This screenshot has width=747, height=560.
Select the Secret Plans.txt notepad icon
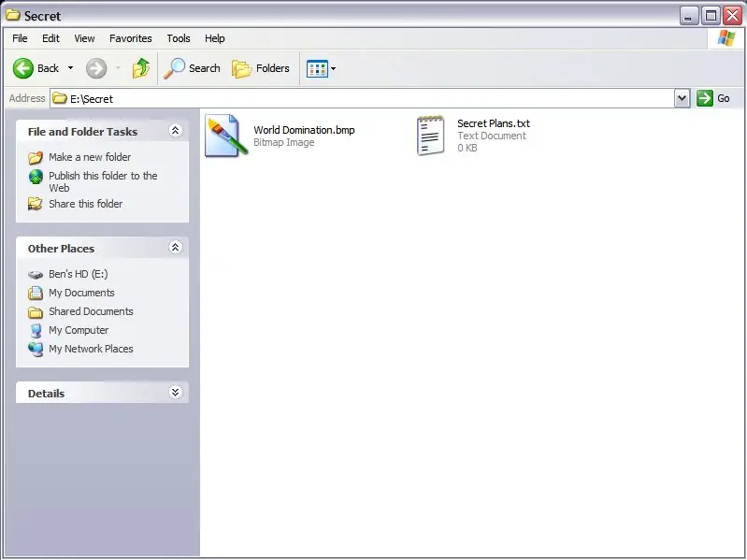click(431, 136)
